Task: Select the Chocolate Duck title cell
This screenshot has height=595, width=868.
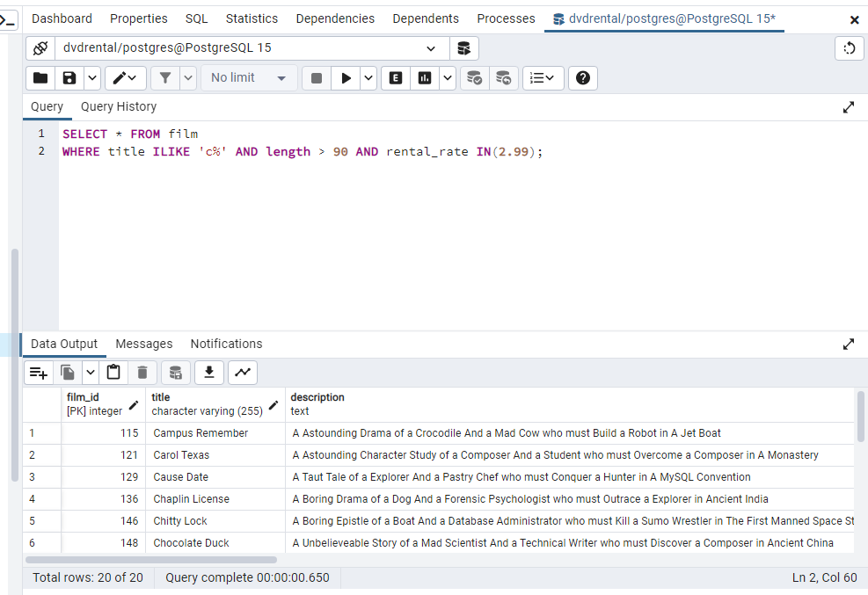Action: tap(215, 543)
